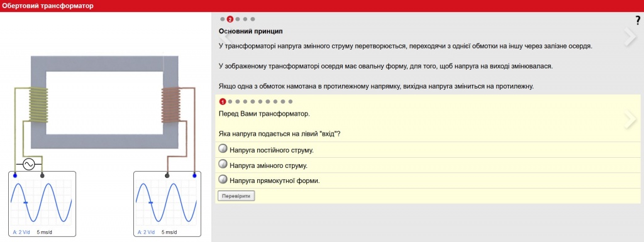Go to third question dot
Screen dimensions: 644x242
(237, 101)
